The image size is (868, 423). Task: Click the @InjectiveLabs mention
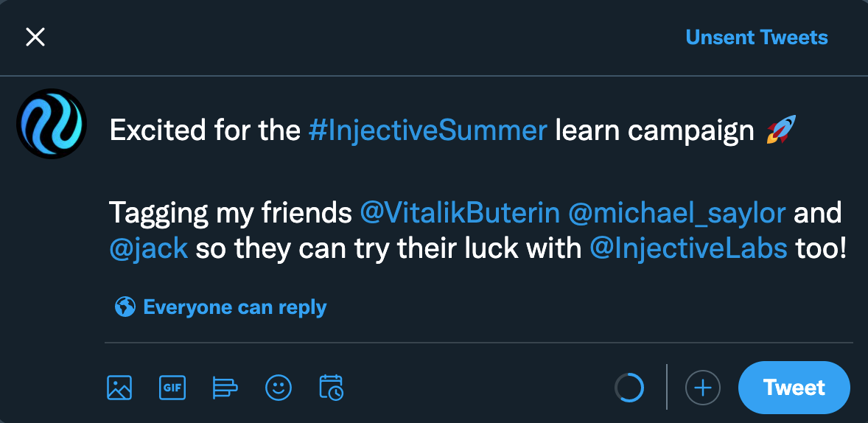click(688, 248)
